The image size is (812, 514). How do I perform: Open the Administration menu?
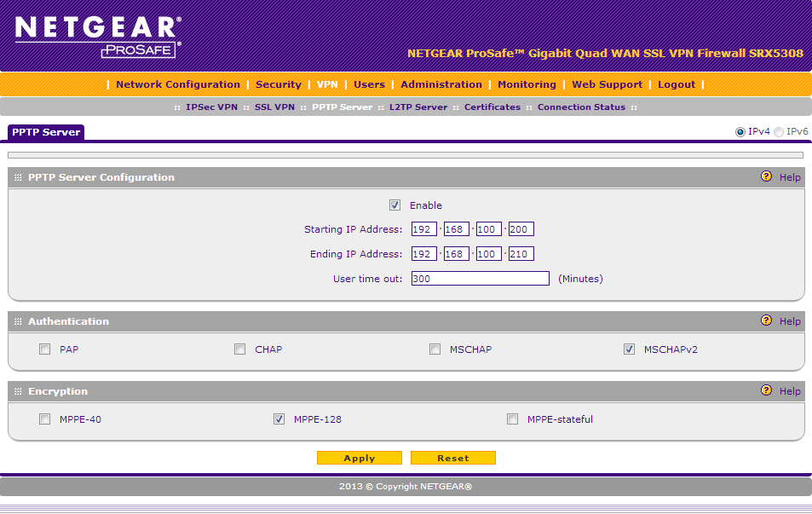(x=441, y=84)
